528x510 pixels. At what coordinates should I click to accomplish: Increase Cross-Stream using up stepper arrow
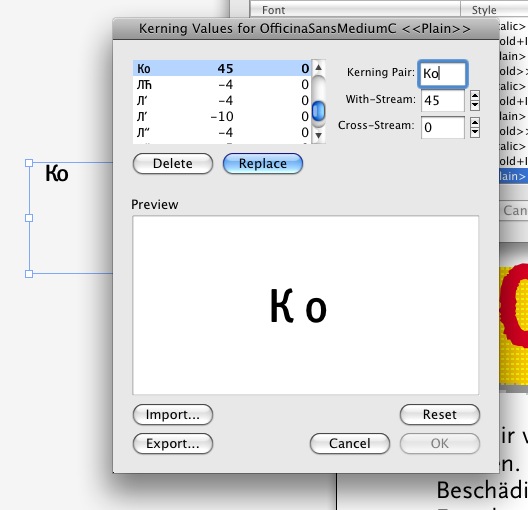tap(475, 123)
